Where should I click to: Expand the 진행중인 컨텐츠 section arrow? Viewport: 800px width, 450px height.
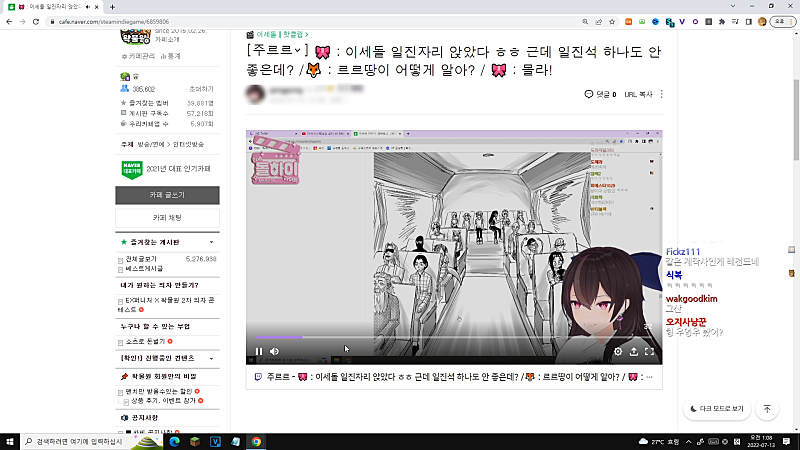point(211,359)
